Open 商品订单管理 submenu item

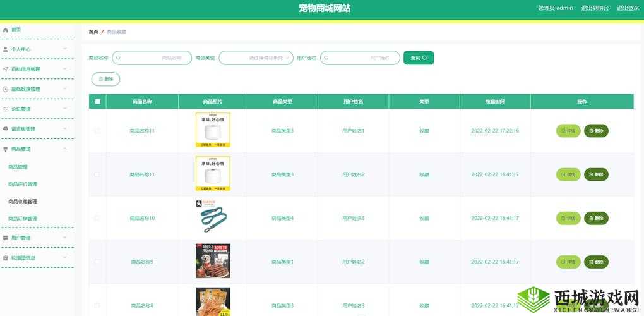[x=23, y=219]
